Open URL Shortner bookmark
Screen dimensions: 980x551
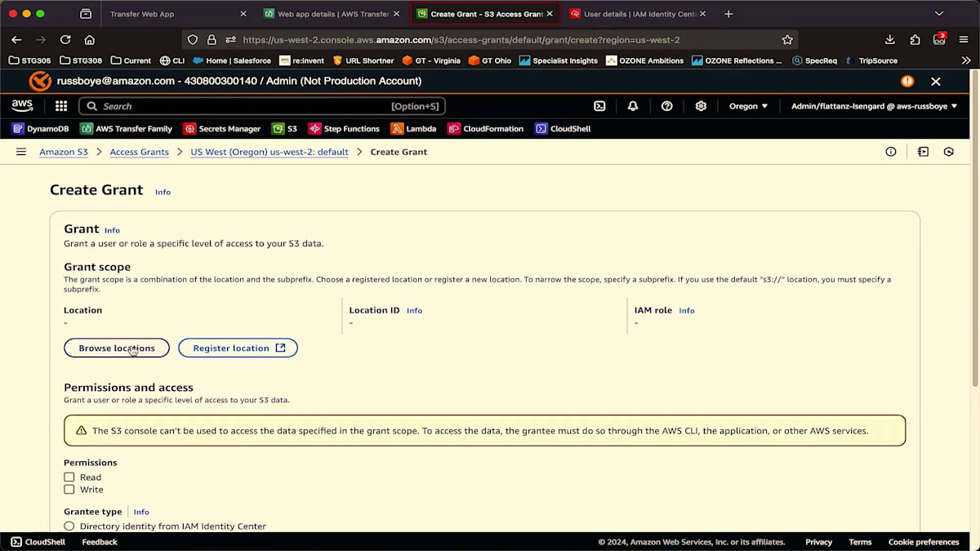tap(363, 60)
